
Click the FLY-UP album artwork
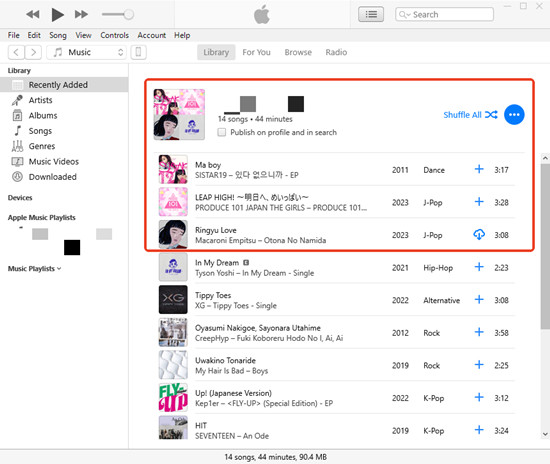pos(173,398)
